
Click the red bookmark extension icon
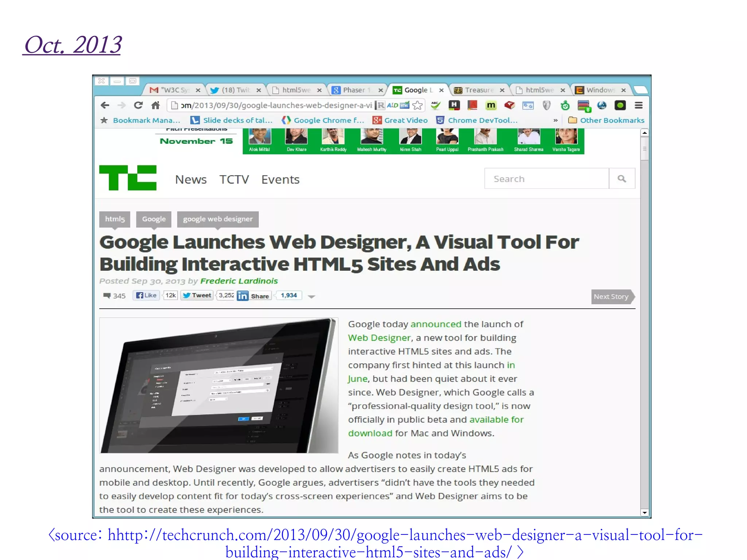472,105
